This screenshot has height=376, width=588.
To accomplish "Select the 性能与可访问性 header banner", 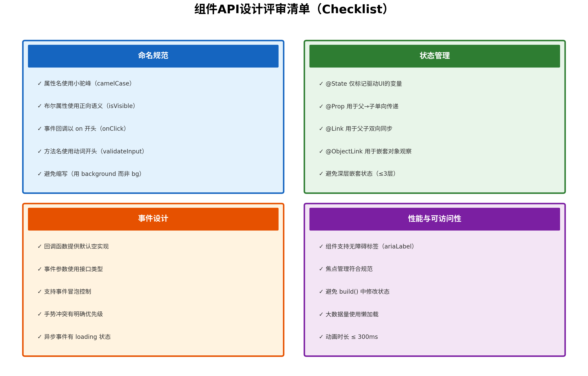I will tap(435, 219).
